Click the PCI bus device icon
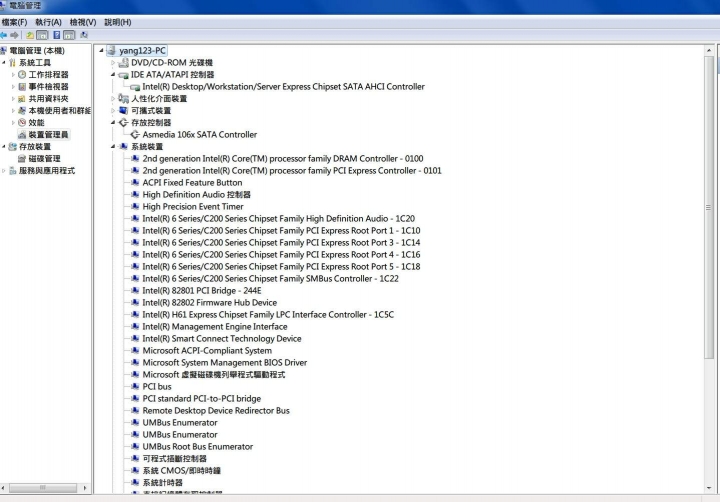Screen dimensions: 720x502 tap(135, 386)
